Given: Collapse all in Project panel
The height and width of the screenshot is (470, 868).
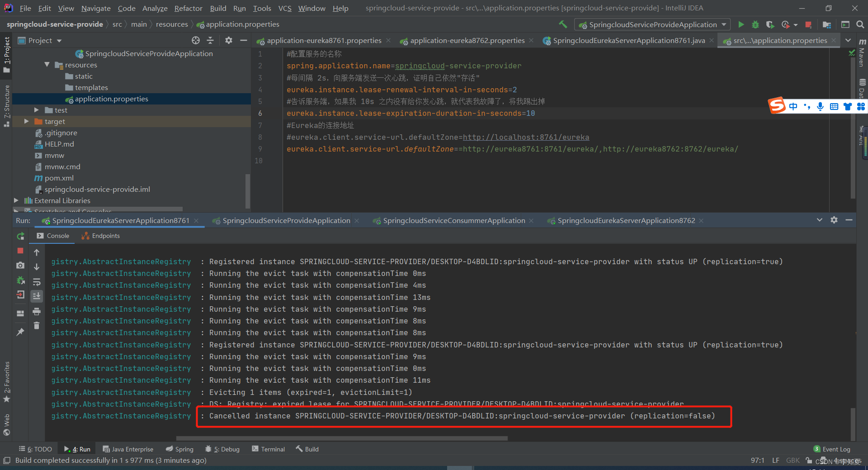Looking at the screenshot, I should (x=210, y=40).
